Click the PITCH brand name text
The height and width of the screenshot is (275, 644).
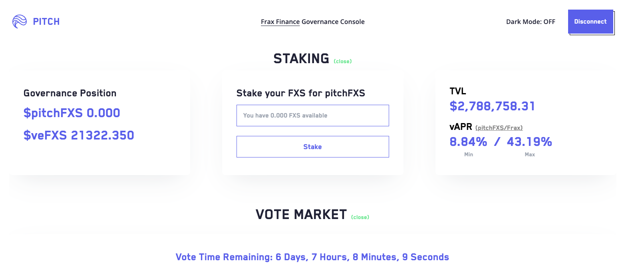[46, 22]
